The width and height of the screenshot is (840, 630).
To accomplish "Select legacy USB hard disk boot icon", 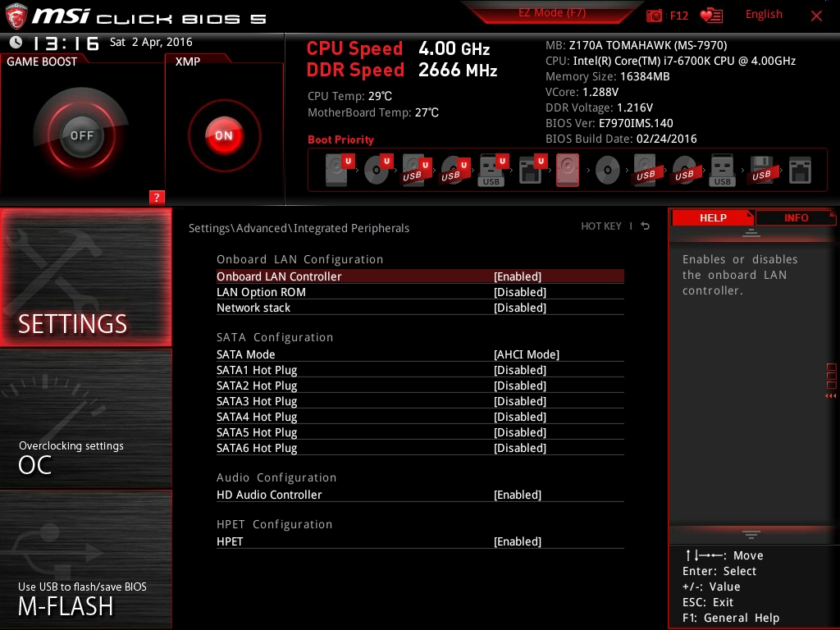I will (646, 171).
